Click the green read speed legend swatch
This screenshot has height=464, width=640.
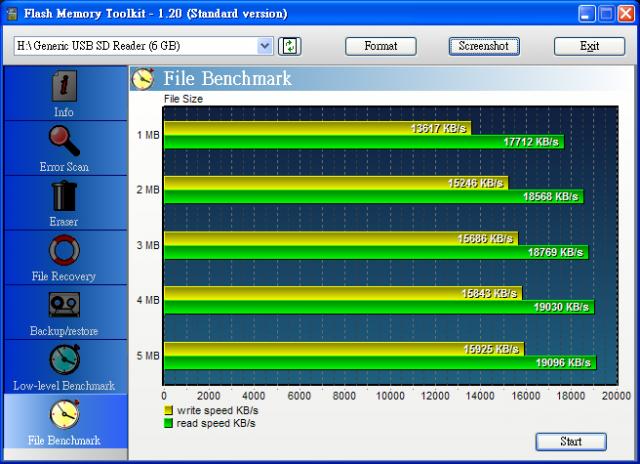168,423
